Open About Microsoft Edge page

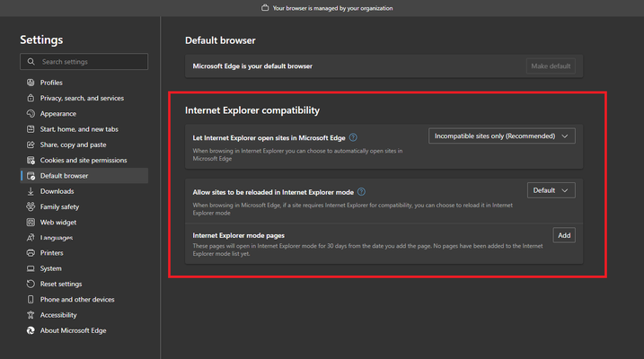[84, 330]
